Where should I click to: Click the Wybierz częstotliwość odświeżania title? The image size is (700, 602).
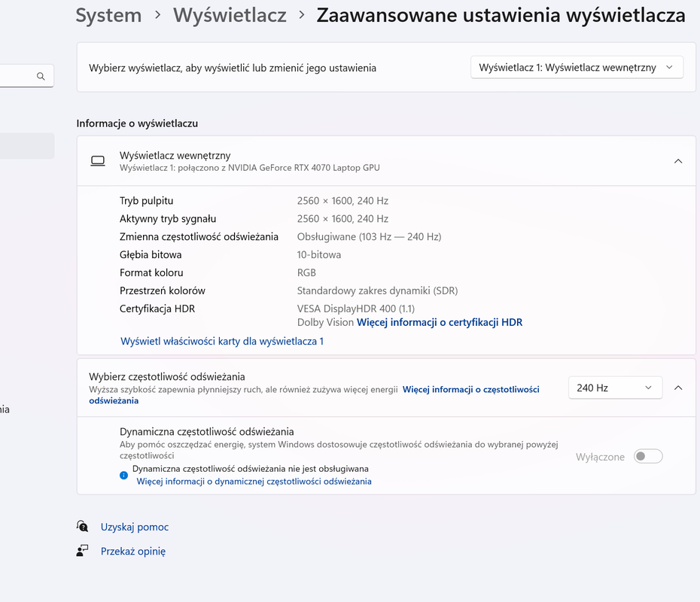(167, 377)
